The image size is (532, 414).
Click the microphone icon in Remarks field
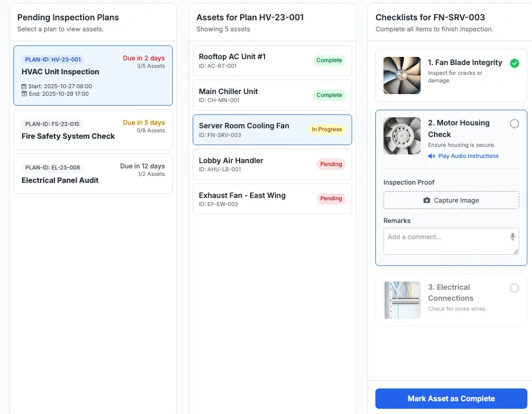point(512,237)
